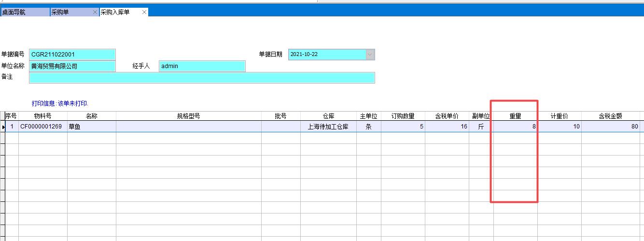Expand the 单据日期 date dropdown

370,55
